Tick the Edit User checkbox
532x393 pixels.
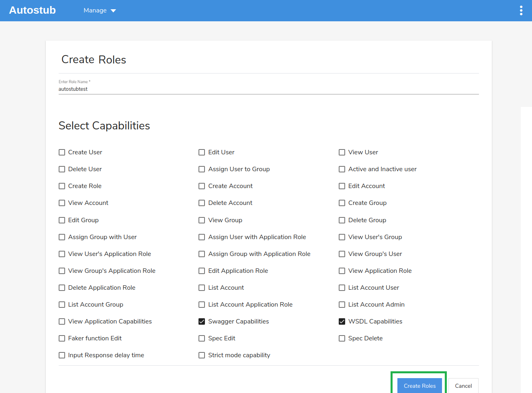202,152
